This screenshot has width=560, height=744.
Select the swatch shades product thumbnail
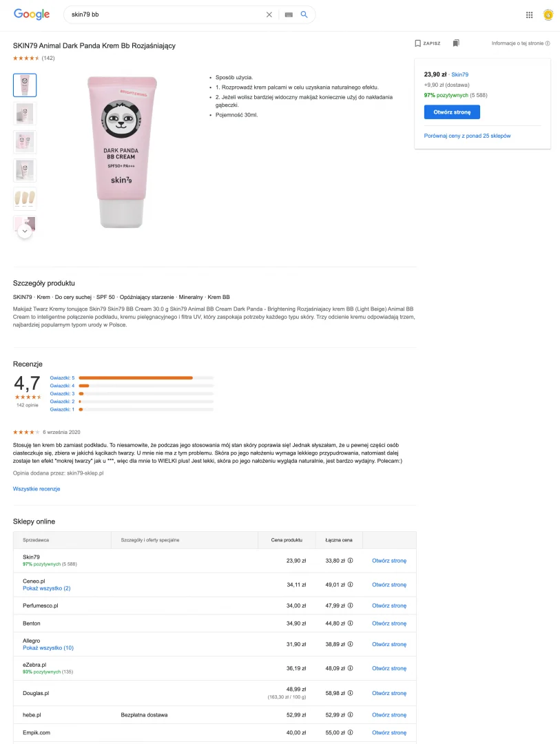click(x=25, y=198)
